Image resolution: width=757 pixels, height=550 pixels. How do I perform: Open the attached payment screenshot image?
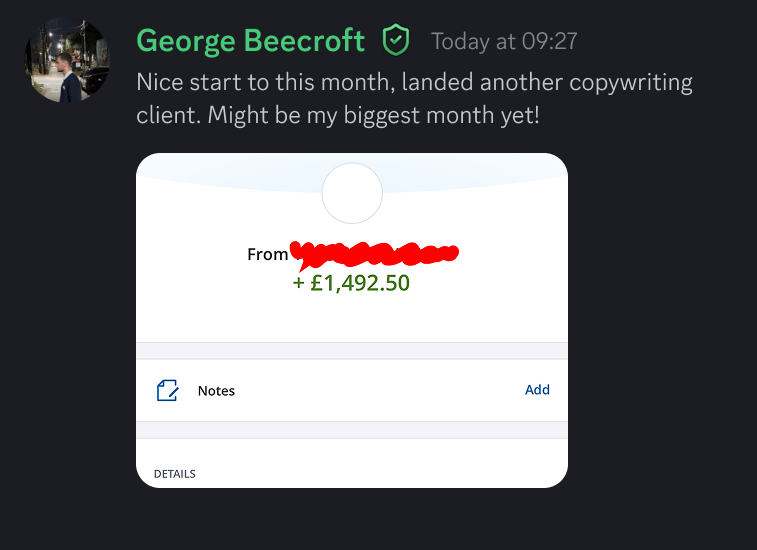point(352,321)
